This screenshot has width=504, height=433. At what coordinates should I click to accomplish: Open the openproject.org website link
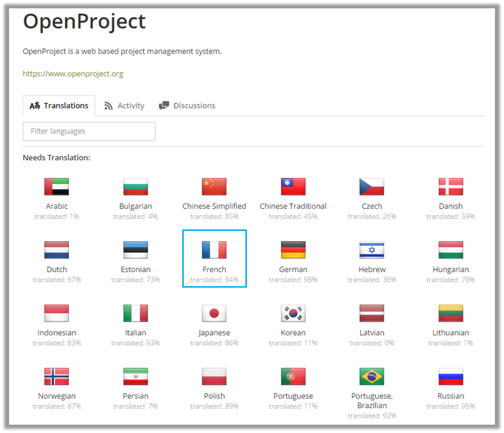tap(73, 73)
